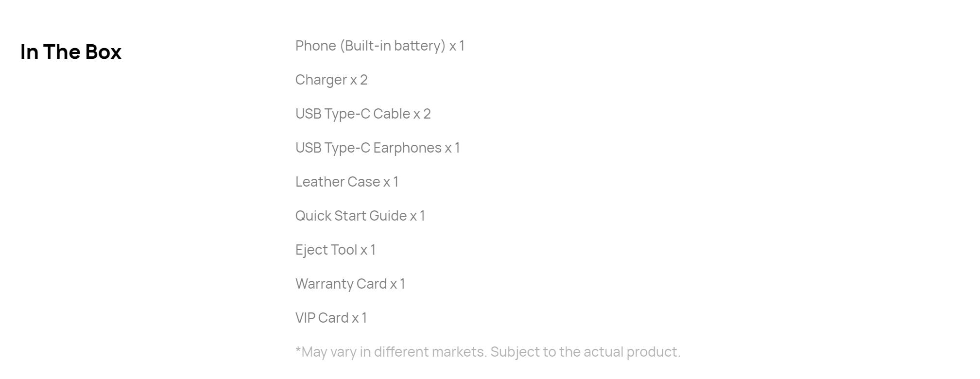Click the 'May vary in different markets' disclaimer
The image size is (980, 379).
point(391,352)
